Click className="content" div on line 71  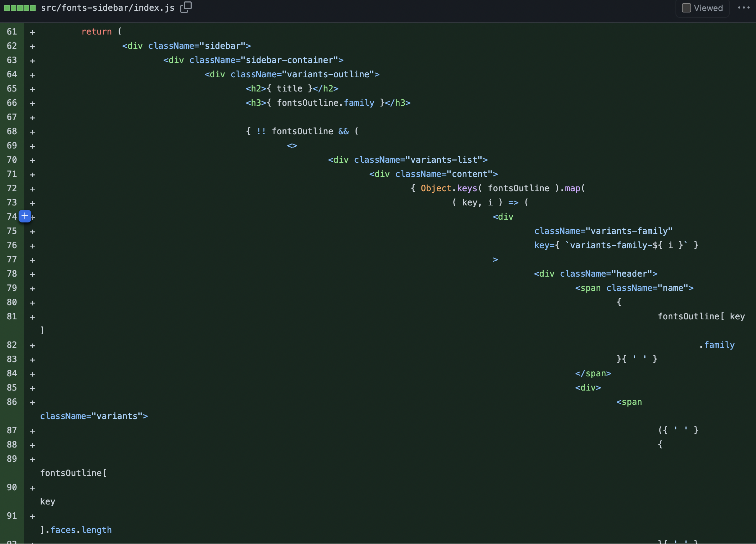[x=434, y=174]
